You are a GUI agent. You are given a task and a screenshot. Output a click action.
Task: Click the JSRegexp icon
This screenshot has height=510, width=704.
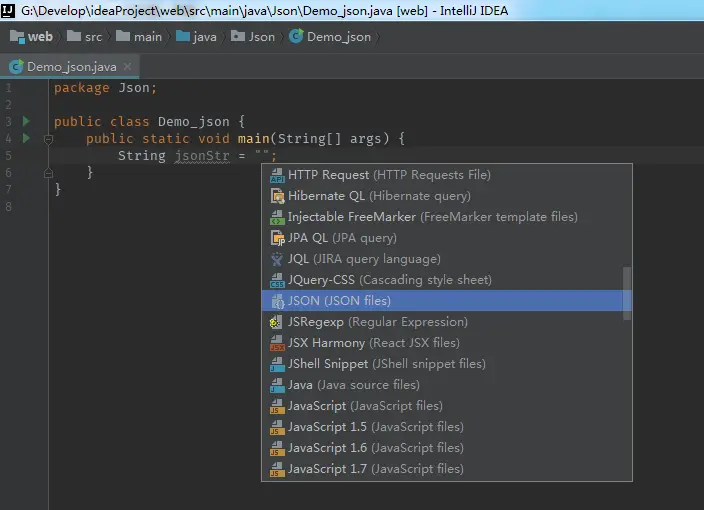click(x=275, y=322)
